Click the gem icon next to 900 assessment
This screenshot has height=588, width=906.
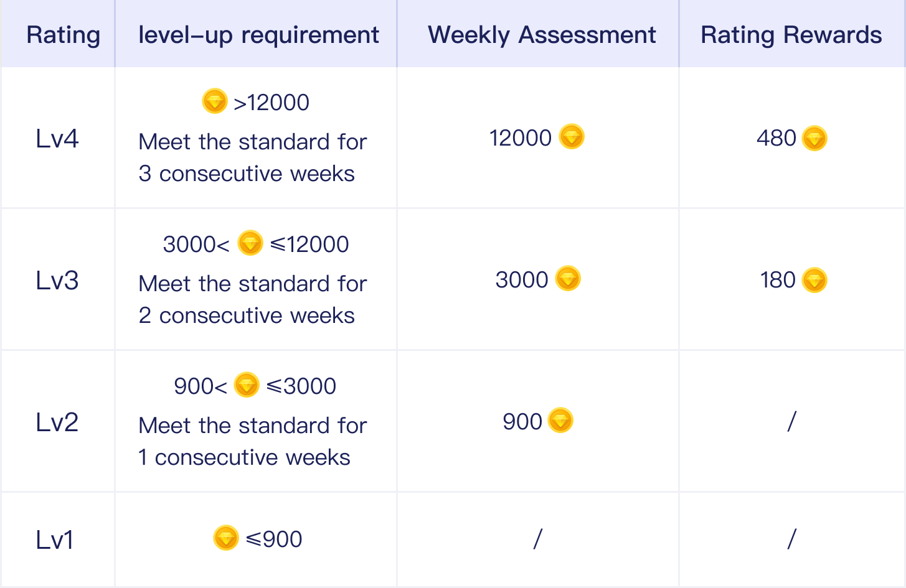[x=560, y=421]
